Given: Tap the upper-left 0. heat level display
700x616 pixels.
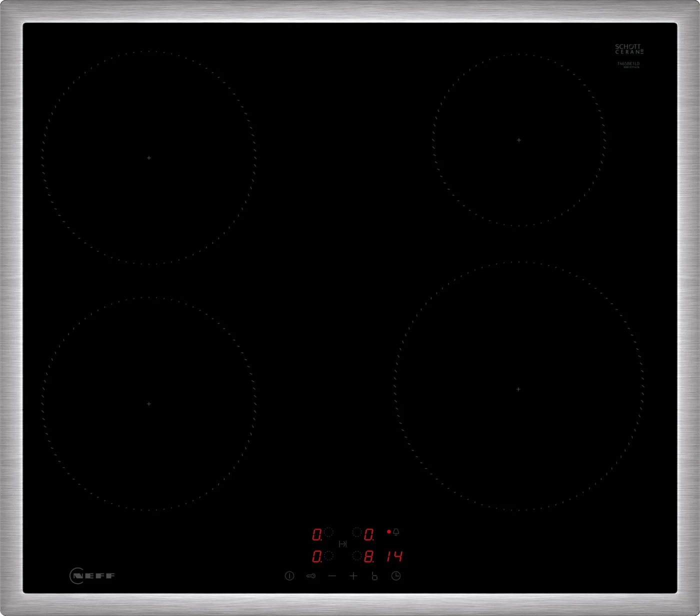Looking at the screenshot, I should tap(317, 534).
